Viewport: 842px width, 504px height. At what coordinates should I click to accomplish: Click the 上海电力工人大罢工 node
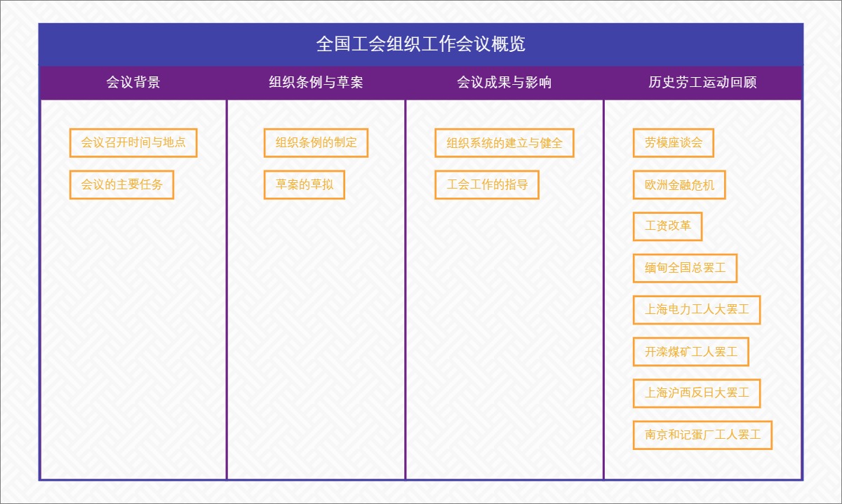tap(697, 310)
